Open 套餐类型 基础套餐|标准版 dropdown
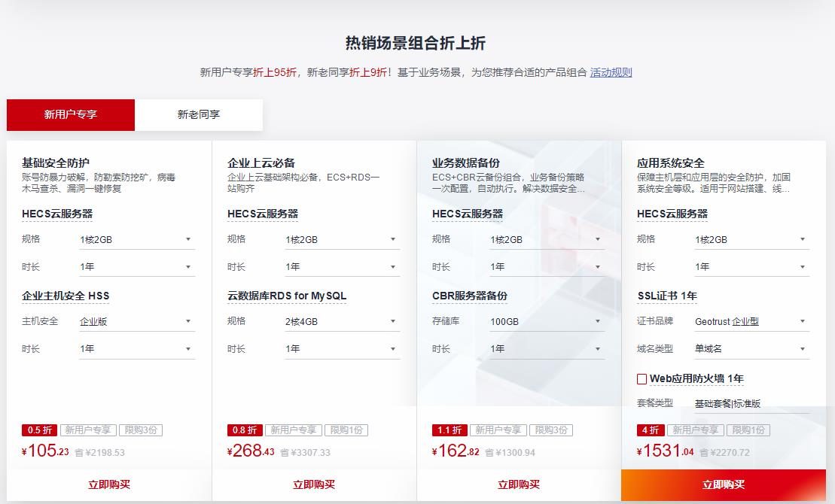Viewport: 835px width, 504px height. [x=752, y=404]
